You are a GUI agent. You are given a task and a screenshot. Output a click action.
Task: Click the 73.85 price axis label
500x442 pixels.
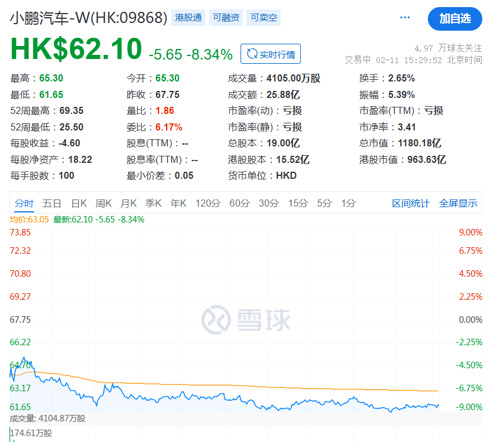pos(20,233)
